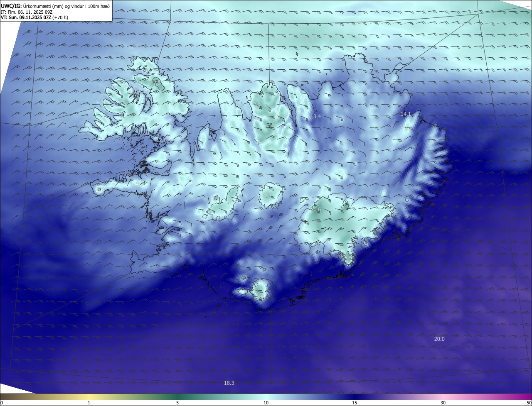Click the 0 label on the colour scale

pos(2,403)
